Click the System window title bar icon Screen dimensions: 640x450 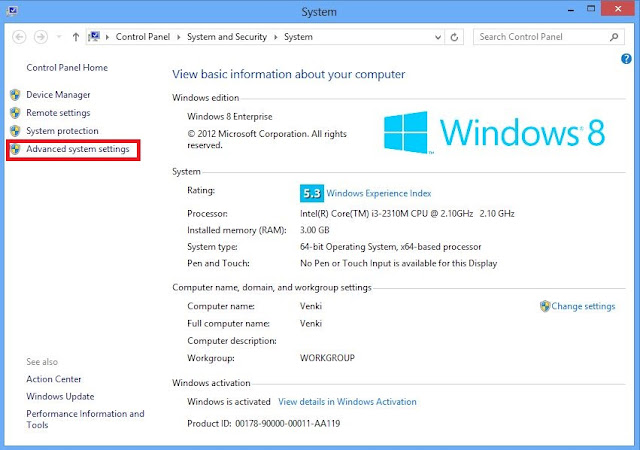coord(12,10)
